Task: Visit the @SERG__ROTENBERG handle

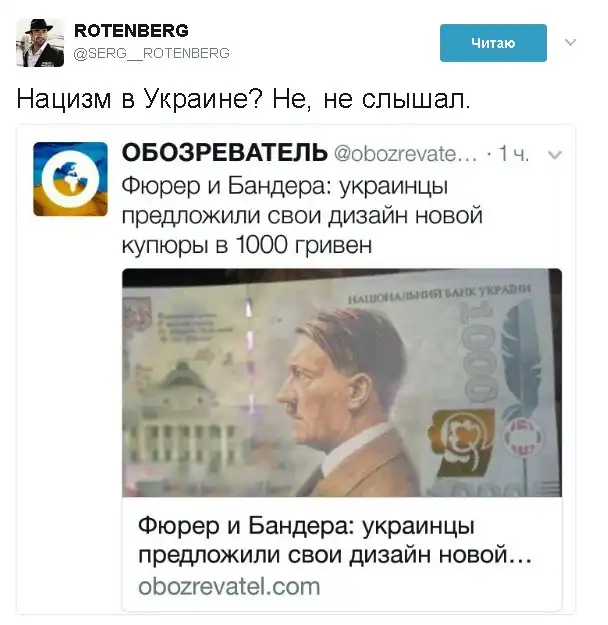Action: (152, 53)
